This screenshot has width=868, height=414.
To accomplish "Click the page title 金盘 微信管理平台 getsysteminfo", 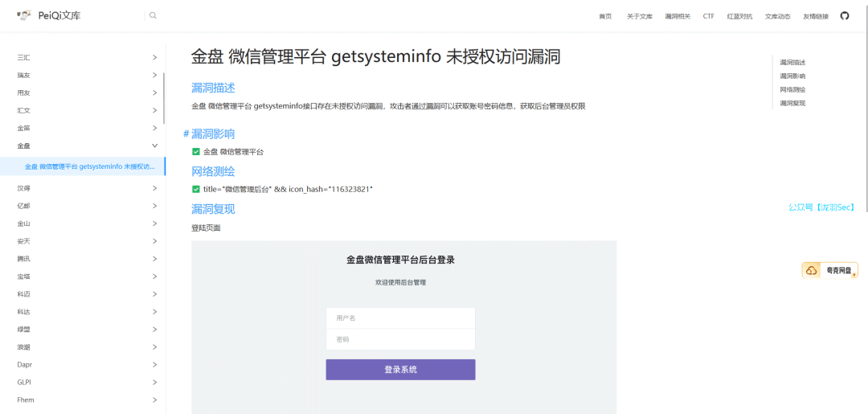I will (376, 57).
